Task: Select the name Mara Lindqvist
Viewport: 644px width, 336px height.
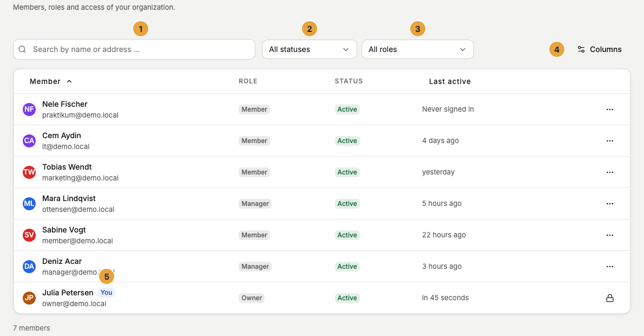Action: coord(69,199)
